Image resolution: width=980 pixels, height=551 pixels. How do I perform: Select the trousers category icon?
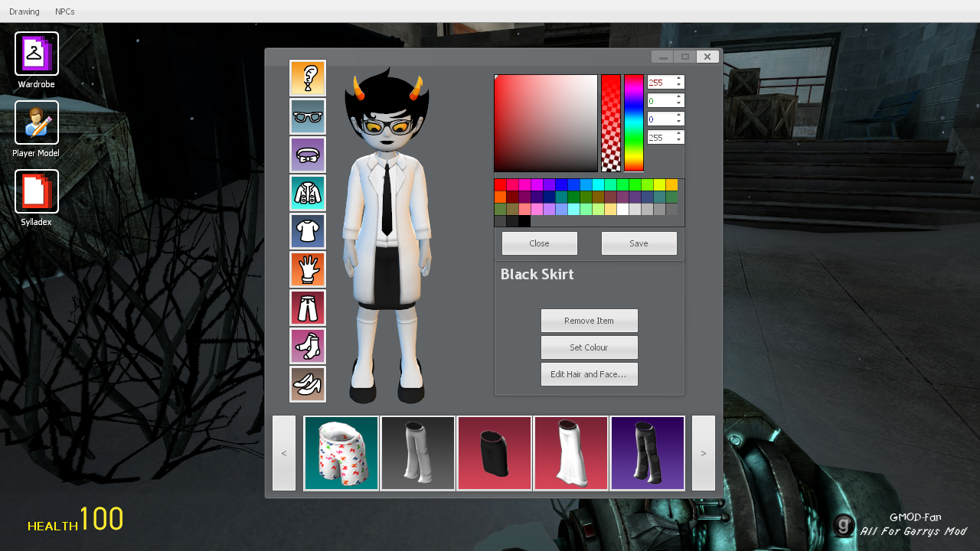point(308,308)
